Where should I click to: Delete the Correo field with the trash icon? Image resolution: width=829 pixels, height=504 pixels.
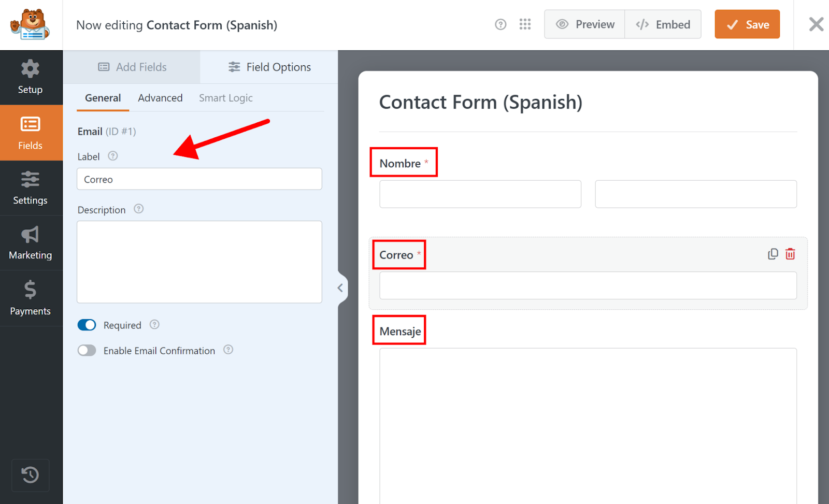click(x=790, y=254)
